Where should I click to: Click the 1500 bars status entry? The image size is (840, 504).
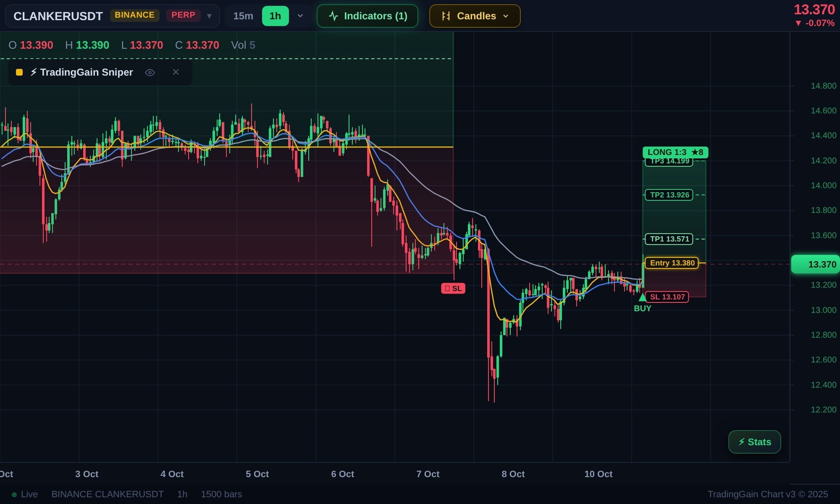pos(221,494)
